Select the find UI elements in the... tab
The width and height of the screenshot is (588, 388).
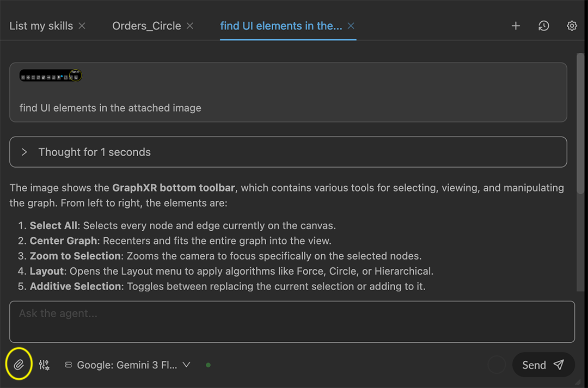tap(281, 26)
